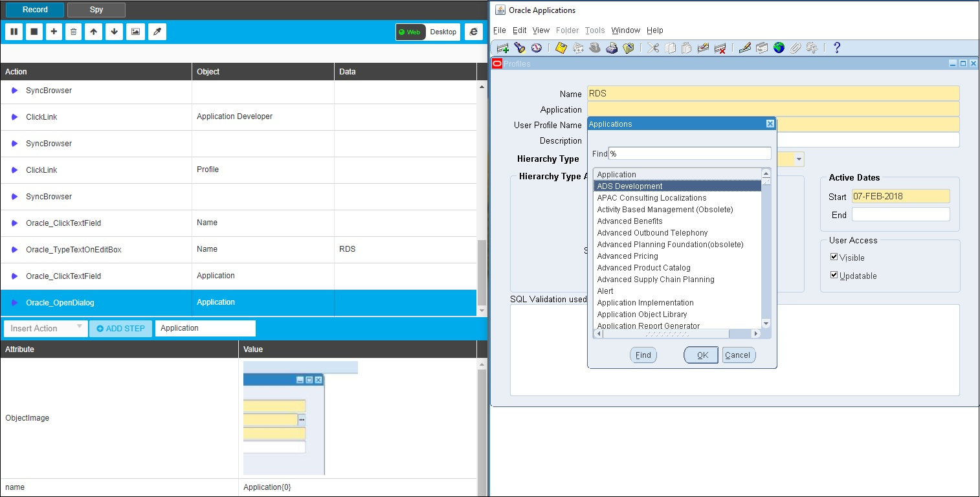
Task: Toggle the Visible checkbox
Action: [x=834, y=257]
